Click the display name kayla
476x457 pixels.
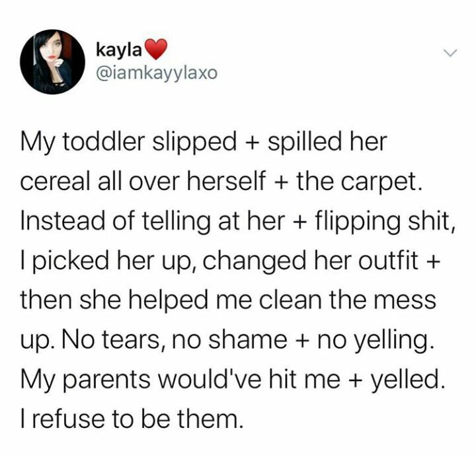(x=119, y=50)
